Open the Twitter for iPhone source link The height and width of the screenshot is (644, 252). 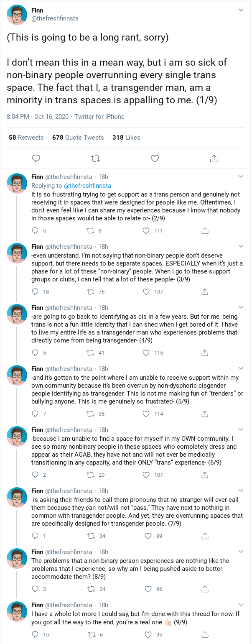(99, 117)
